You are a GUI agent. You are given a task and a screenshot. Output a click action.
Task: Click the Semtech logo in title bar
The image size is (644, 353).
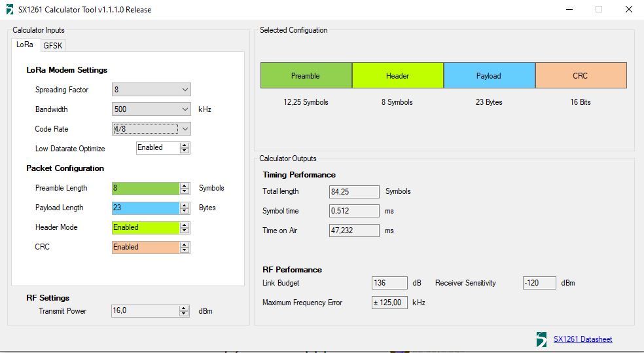coord(9,9)
